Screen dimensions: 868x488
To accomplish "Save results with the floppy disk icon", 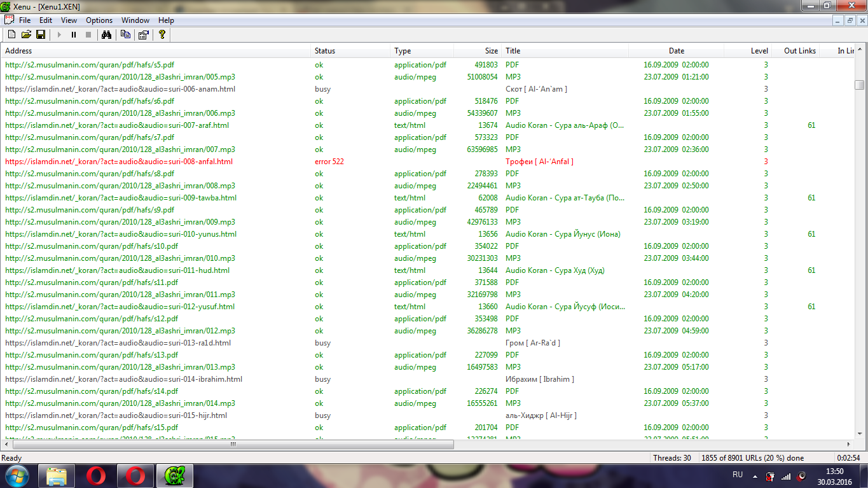I will pyautogui.click(x=40, y=35).
